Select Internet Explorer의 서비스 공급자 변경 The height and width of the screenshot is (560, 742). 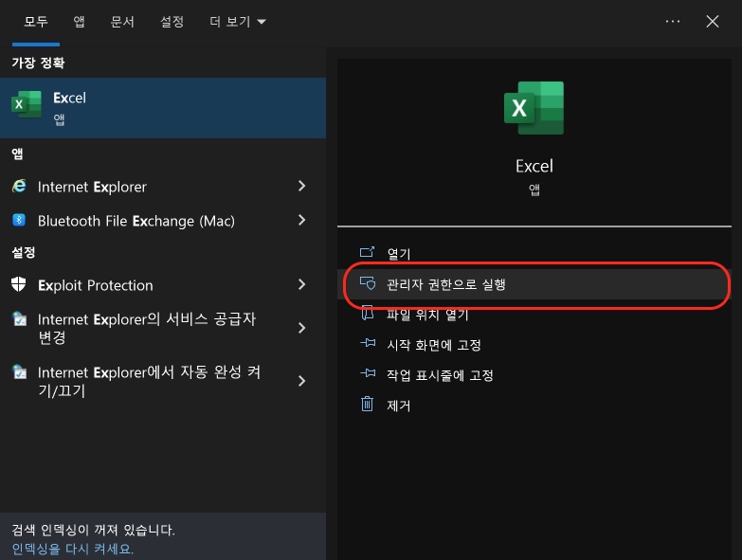(147, 328)
